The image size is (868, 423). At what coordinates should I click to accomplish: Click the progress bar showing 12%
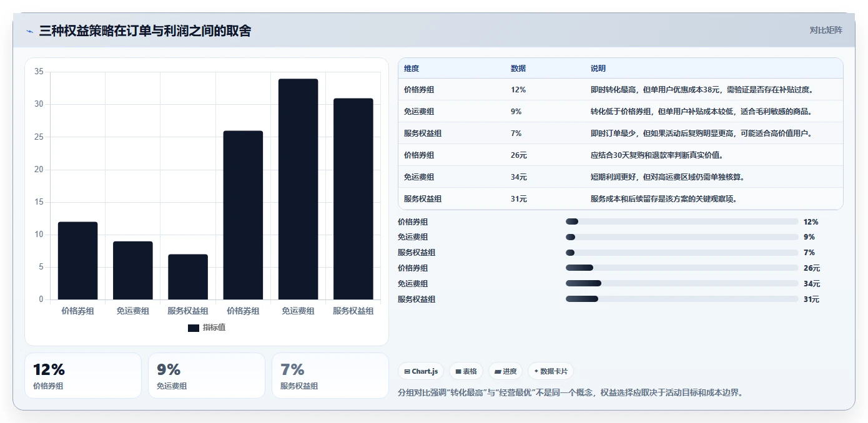(x=682, y=221)
